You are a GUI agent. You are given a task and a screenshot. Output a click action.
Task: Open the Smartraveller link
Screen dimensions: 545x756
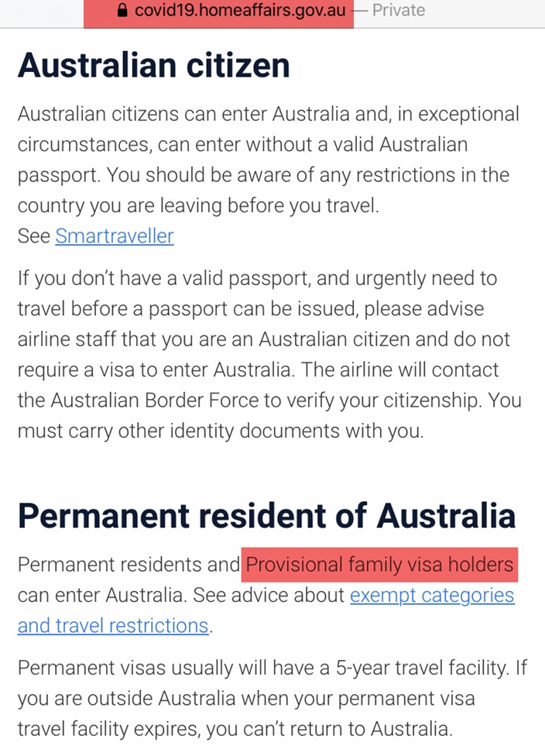click(115, 236)
